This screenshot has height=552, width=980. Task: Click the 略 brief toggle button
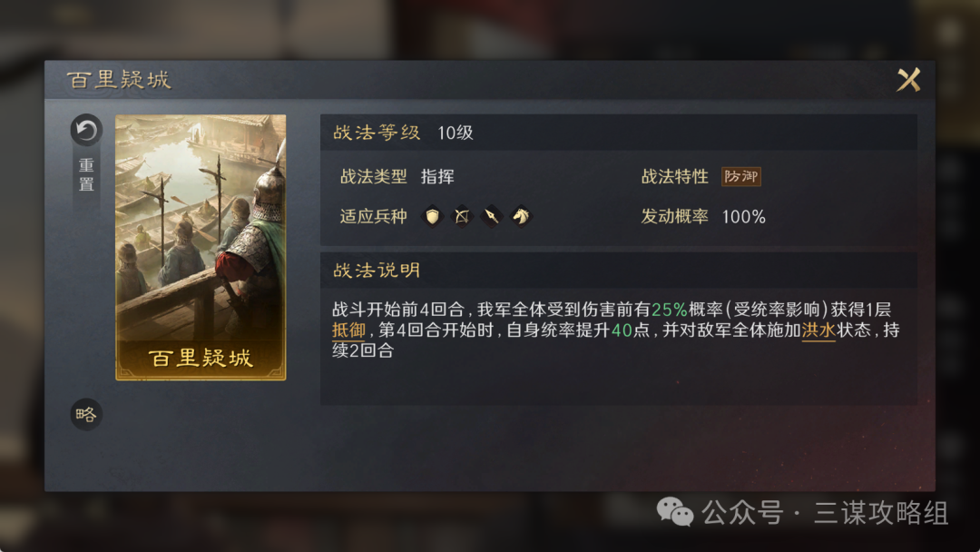click(x=86, y=414)
